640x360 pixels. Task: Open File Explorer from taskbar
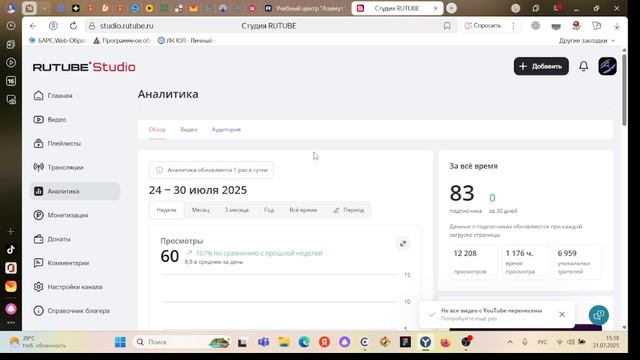[x=284, y=342]
